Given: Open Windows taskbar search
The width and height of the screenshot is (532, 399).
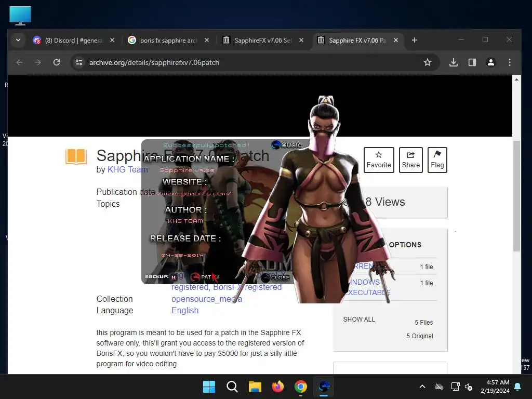Looking at the screenshot, I should (x=232, y=387).
